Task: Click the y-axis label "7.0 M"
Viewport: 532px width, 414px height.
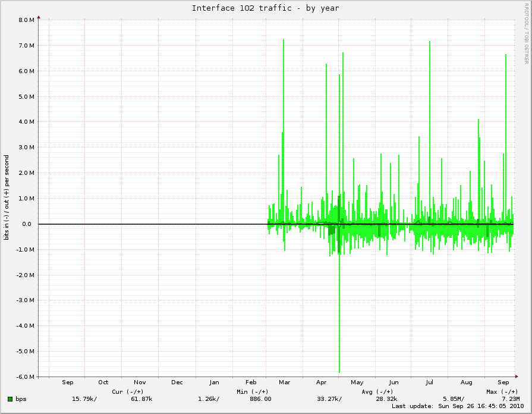Action: click(x=27, y=46)
